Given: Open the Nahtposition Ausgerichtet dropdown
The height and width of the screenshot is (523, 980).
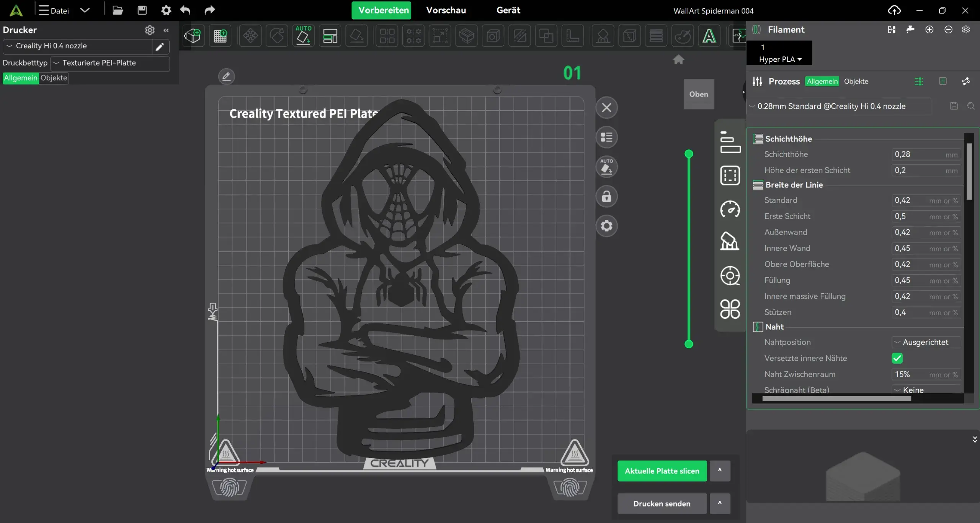Looking at the screenshot, I should pyautogui.click(x=926, y=342).
